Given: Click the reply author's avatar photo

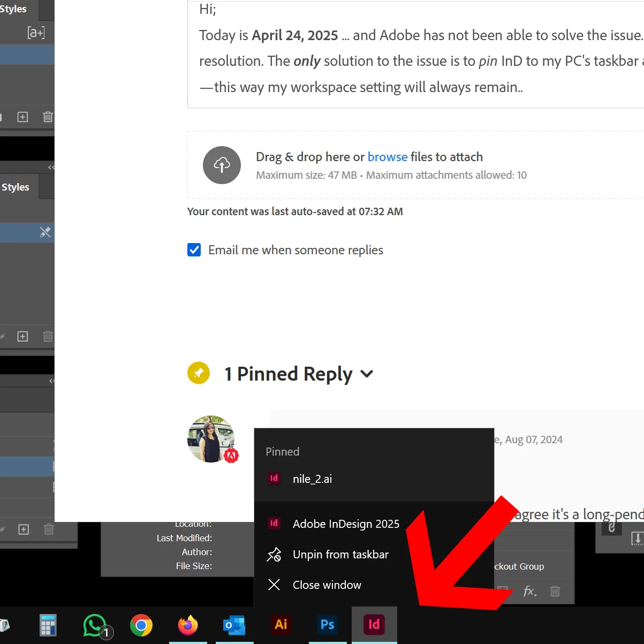Looking at the screenshot, I should pos(211,439).
